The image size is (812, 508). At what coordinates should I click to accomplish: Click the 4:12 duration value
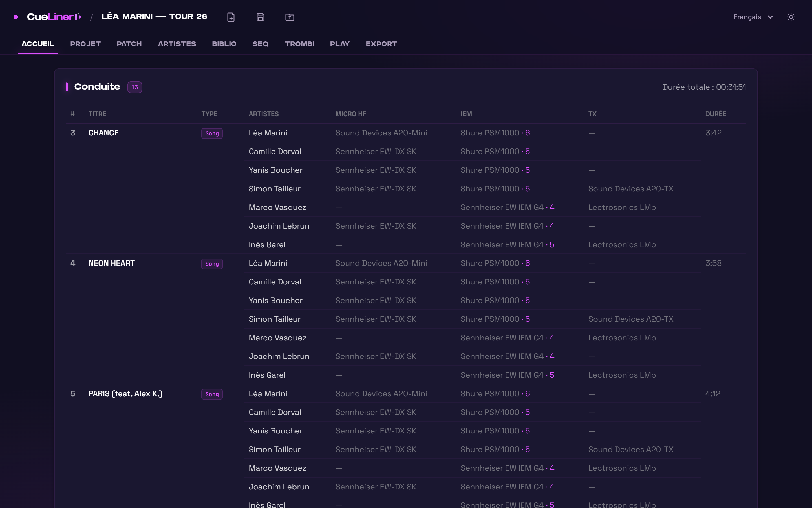713,393
